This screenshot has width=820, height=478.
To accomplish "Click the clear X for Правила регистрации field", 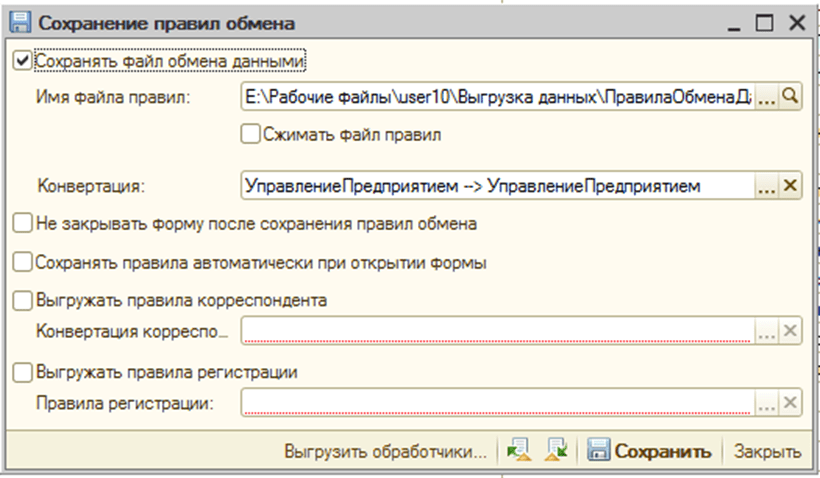I will 791,403.
